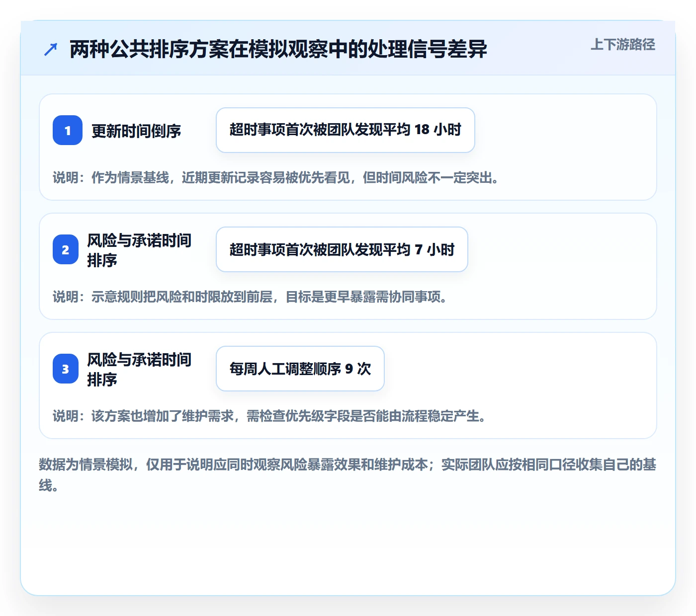Click the arrow icon beside the card title

tap(51, 49)
